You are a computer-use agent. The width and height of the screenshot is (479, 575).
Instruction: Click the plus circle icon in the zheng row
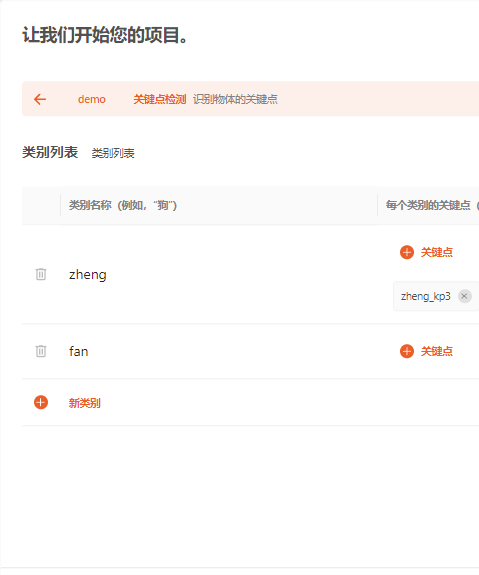click(407, 252)
